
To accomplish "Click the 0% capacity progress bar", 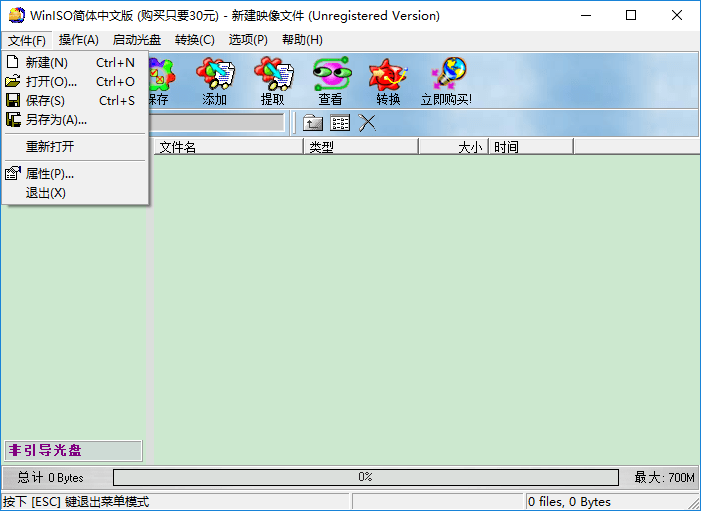I will (x=366, y=477).
